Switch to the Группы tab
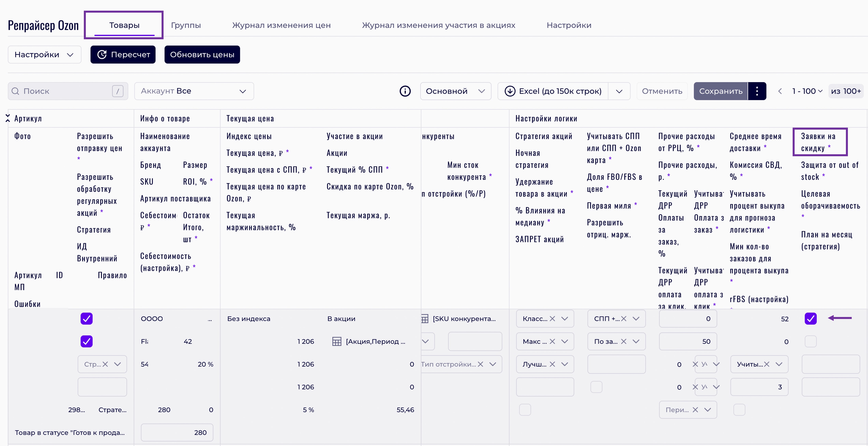 click(x=186, y=25)
